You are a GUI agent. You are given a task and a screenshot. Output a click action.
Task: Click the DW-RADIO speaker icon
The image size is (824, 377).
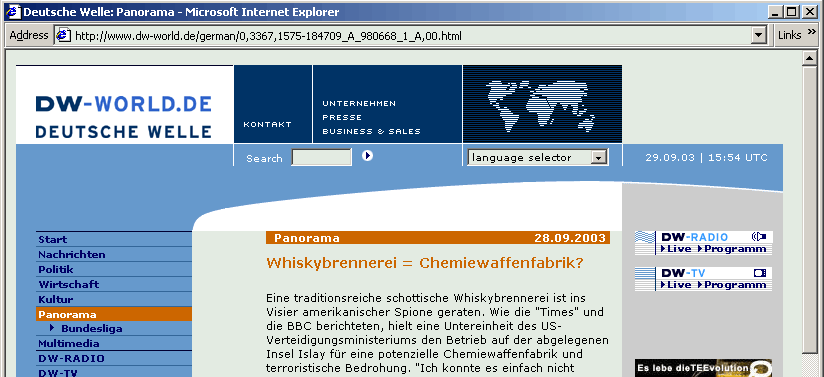coord(759,237)
